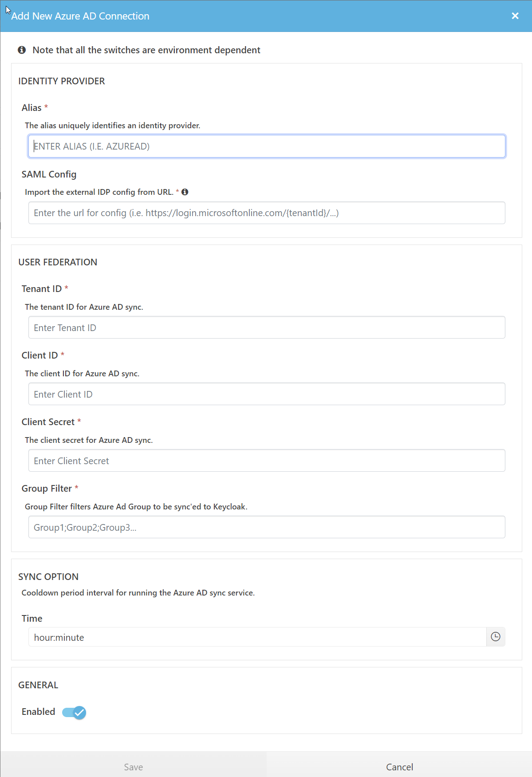Cancel the new connection dialog

(x=399, y=767)
